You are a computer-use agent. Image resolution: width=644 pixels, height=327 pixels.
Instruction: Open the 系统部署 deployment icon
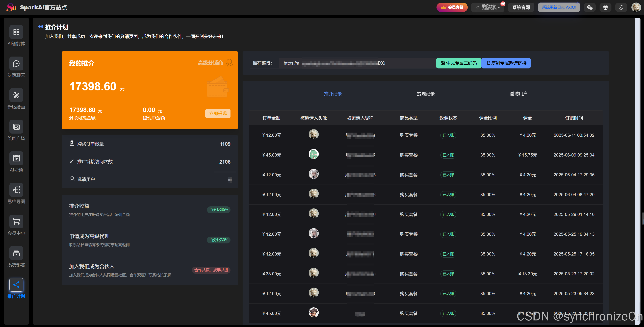(x=16, y=253)
